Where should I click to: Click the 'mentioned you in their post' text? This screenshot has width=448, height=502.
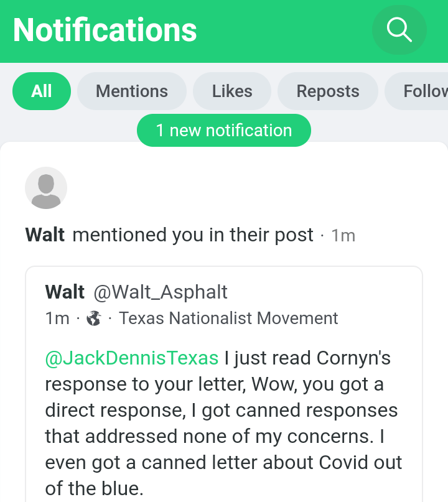193,235
